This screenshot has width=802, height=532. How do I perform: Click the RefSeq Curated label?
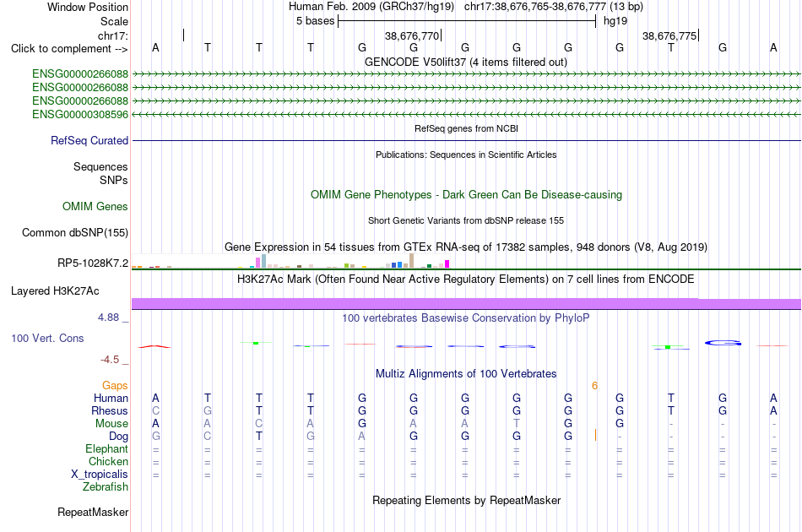[89, 141]
